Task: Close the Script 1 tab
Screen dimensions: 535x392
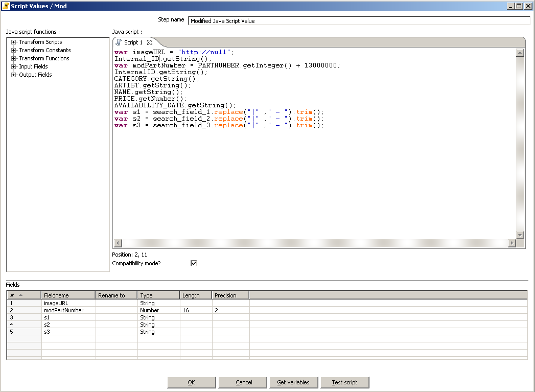Action: 149,42
